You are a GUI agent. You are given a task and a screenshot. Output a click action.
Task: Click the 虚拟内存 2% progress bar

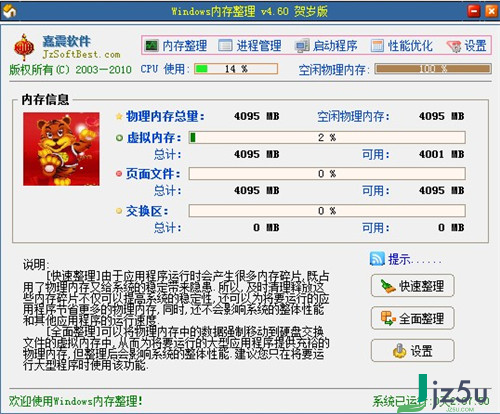327,137
